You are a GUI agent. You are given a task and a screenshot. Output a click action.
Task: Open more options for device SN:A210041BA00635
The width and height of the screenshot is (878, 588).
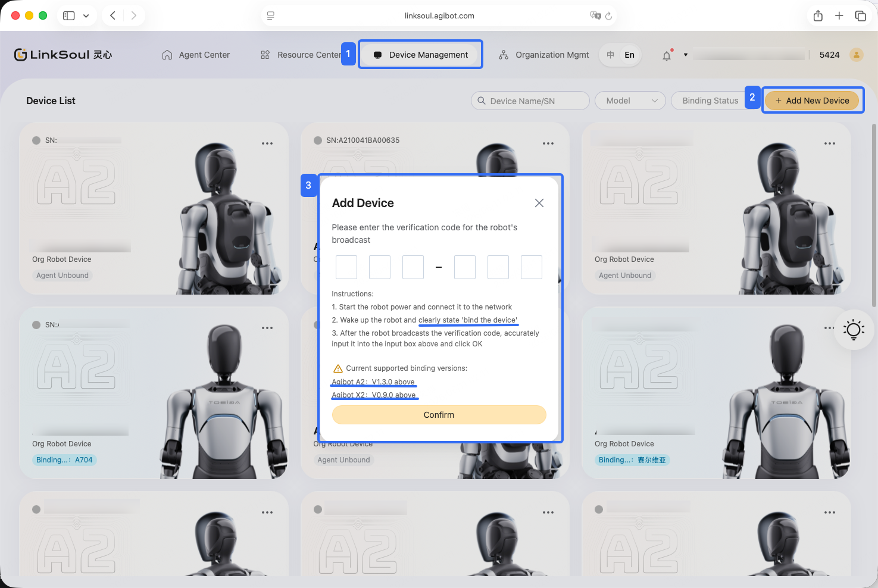tap(548, 143)
